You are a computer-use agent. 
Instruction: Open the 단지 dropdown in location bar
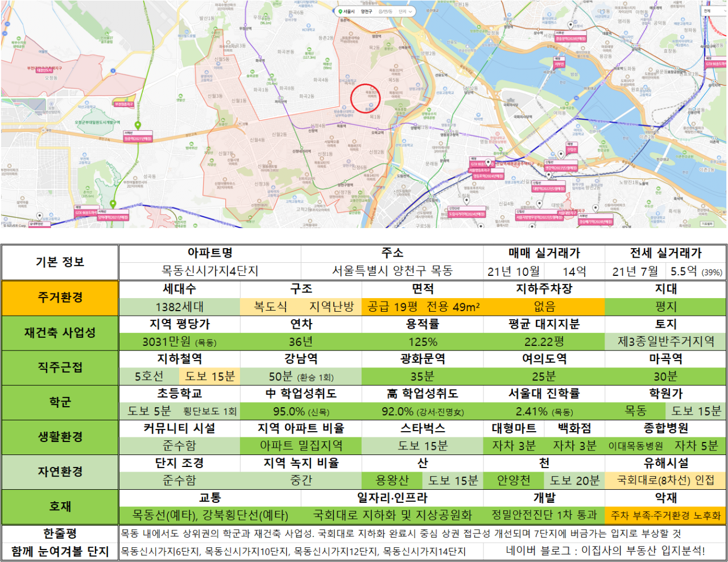[x=406, y=11]
